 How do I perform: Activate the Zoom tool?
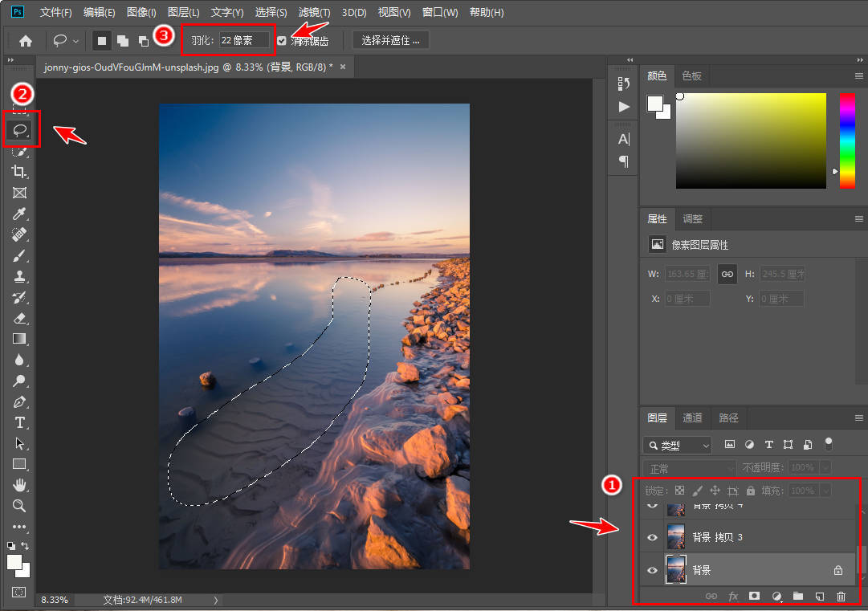click(19, 506)
